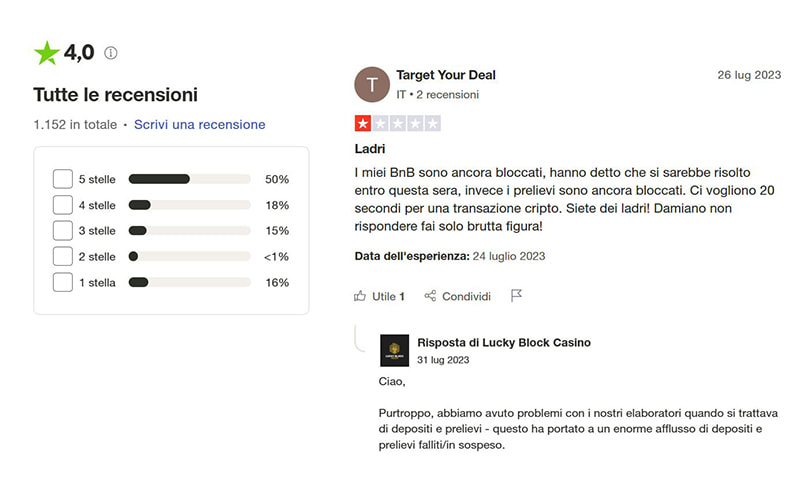Check the 5 stelle filter checkbox
The height and width of the screenshot is (499, 790).
pos(62,179)
